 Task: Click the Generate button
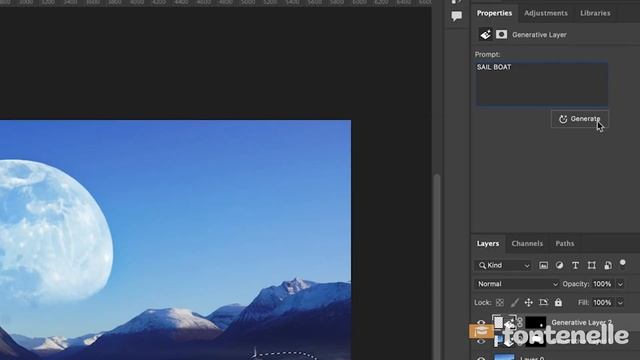pyautogui.click(x=580, y=119)
